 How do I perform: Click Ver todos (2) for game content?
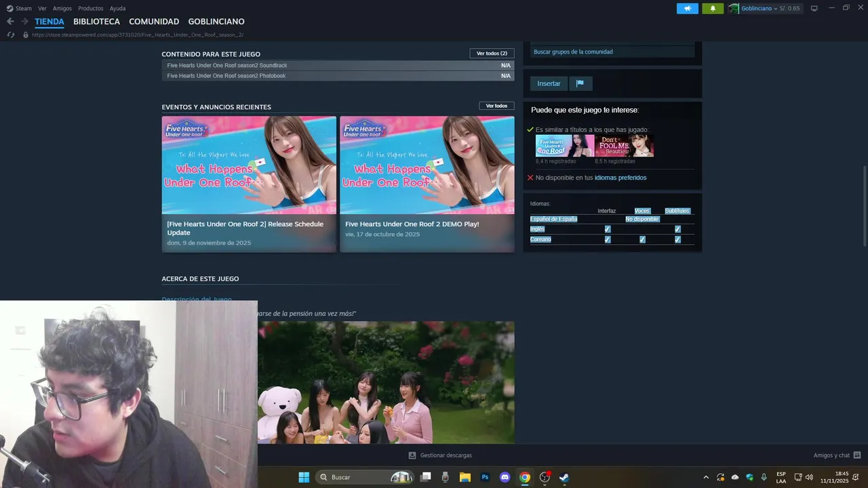[492, 54]
